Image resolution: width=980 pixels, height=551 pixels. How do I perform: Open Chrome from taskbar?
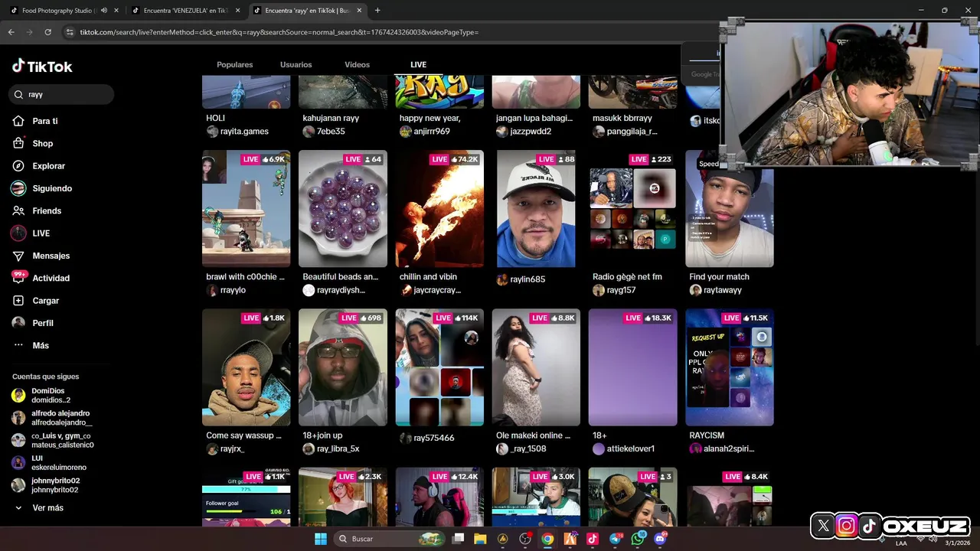547,539
